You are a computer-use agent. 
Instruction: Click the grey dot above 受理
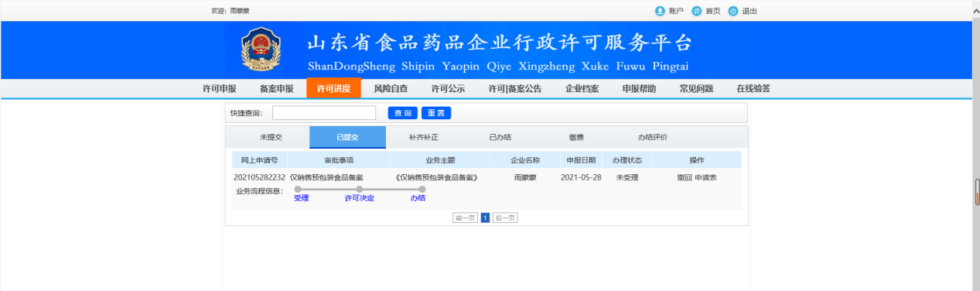[x=298, y=189]
